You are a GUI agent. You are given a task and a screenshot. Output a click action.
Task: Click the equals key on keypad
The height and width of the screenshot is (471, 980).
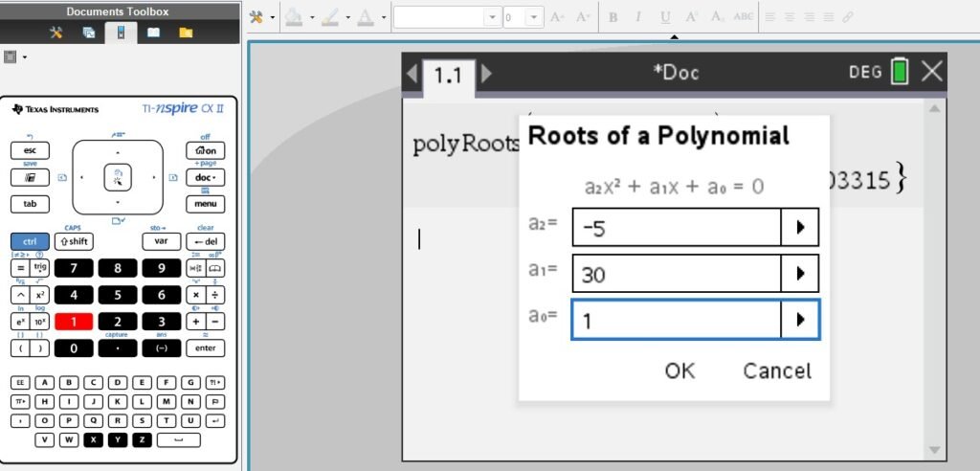[20, 268]
